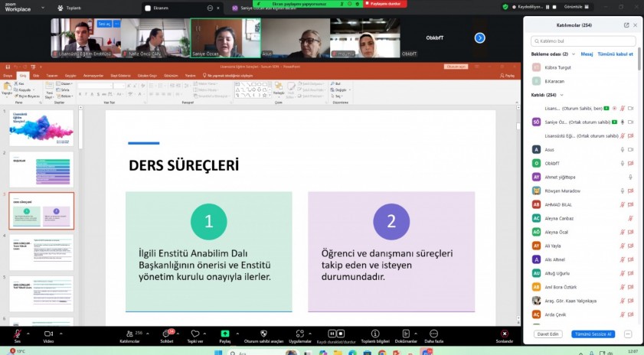The width and height of the screenshot is (644, 355).
Task: Click the Tepki ver reactions icon
Action: (195, 334)
